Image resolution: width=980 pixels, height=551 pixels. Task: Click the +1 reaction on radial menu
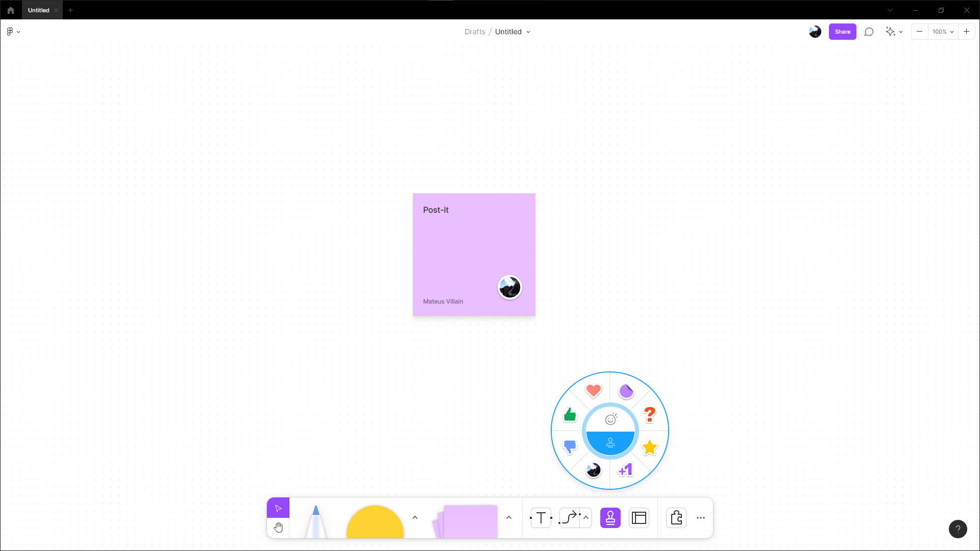[x=625, y=469]
